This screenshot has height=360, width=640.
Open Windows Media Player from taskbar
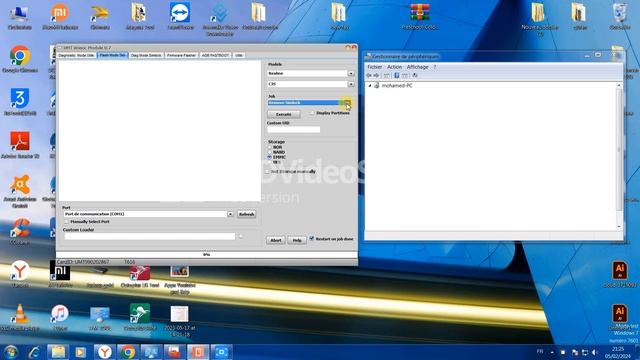(80, 352)
